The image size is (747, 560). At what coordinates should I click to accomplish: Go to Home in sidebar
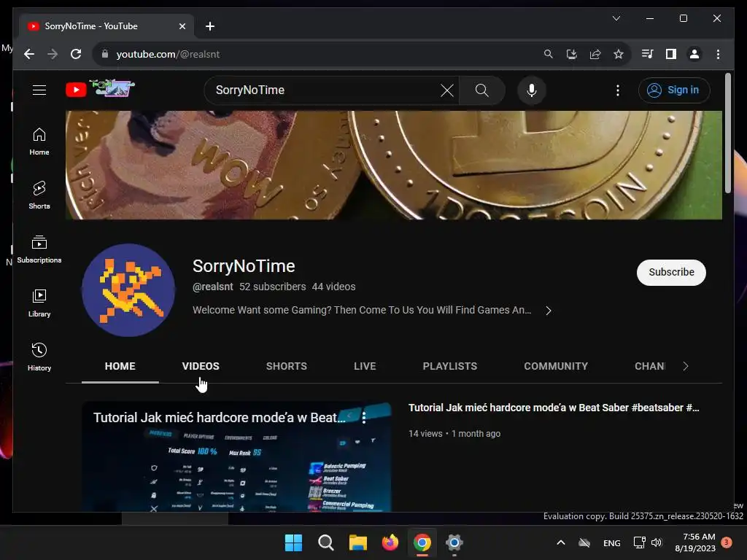(x=39, y=141)
